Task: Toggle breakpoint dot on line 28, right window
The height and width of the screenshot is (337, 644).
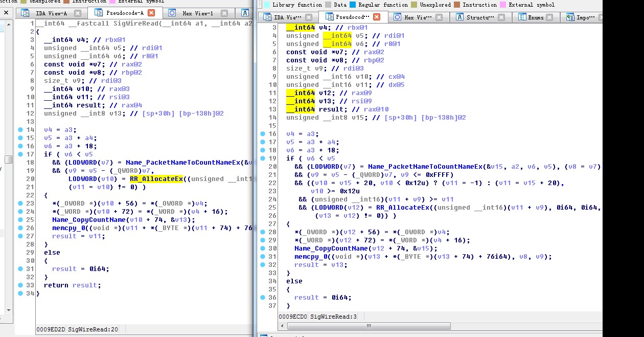Action: [263, 232]
